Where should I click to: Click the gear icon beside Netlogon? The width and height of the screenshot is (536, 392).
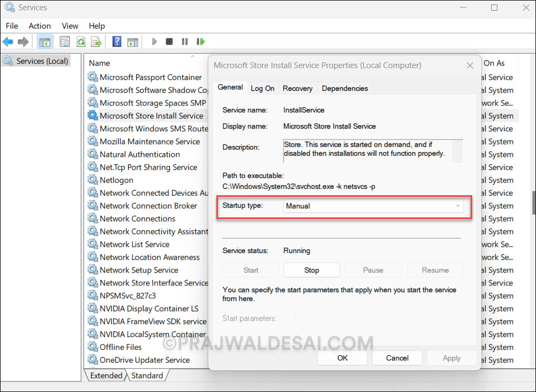92,180
